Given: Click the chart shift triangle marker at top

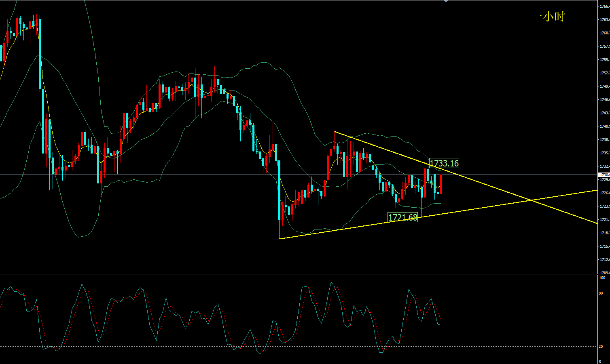Looking at the screenshot, I should coord(446,2).
